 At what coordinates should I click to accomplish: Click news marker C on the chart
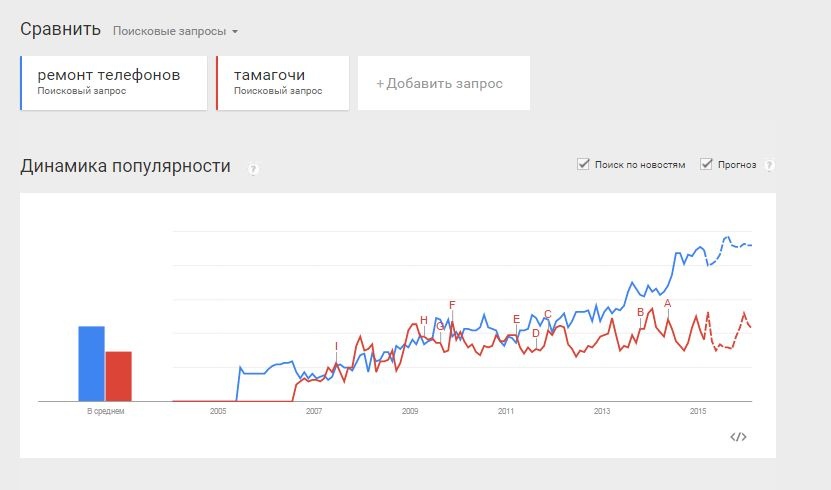click(547, 314)
